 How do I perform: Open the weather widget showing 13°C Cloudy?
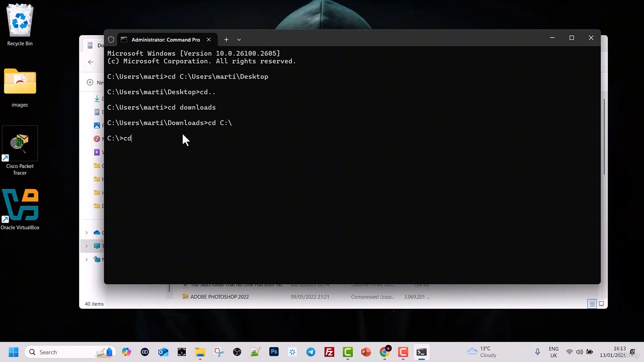482,352
